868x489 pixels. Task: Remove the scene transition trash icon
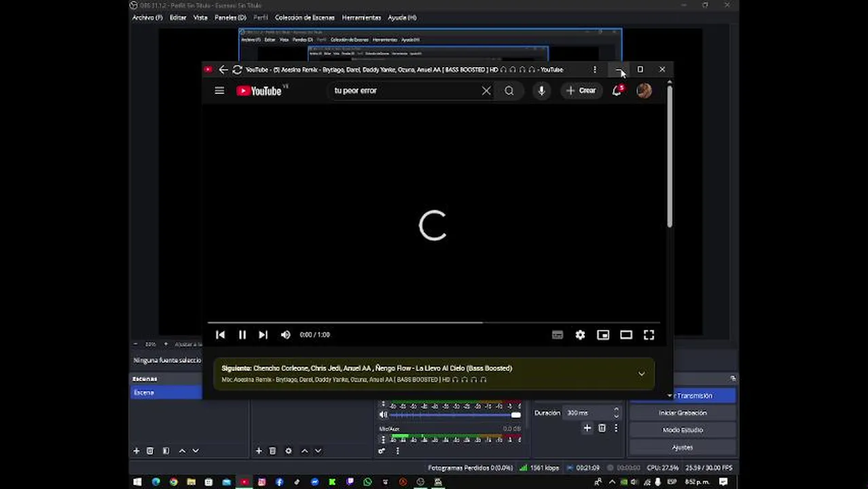[602, 429]
